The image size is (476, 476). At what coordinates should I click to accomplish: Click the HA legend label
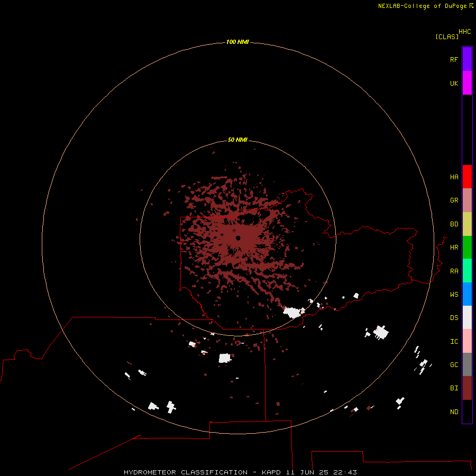pyautogui.click(x=454, y=177)
